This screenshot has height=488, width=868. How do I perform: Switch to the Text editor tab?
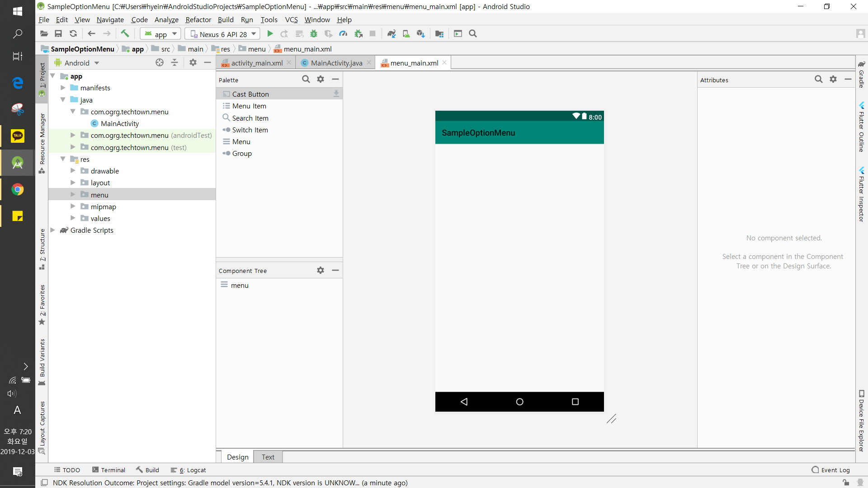(268, 457)
